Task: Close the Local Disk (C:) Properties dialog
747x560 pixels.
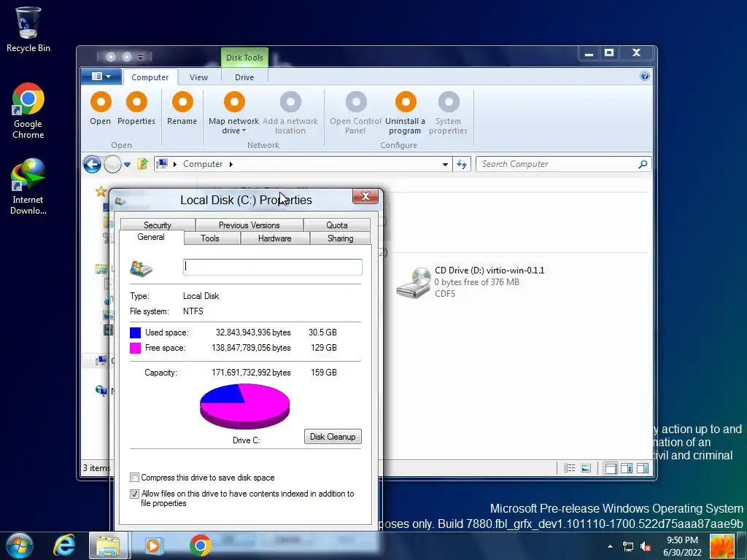Action: (x=365, y=196)
